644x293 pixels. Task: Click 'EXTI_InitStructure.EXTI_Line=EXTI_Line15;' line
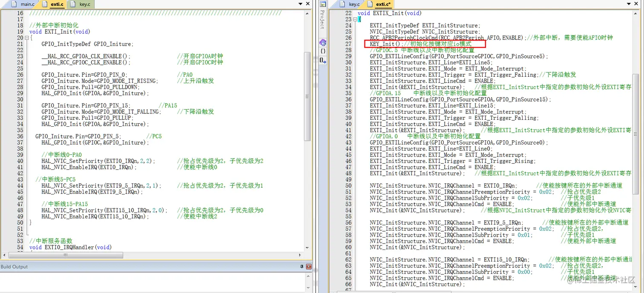coord(433,105)
